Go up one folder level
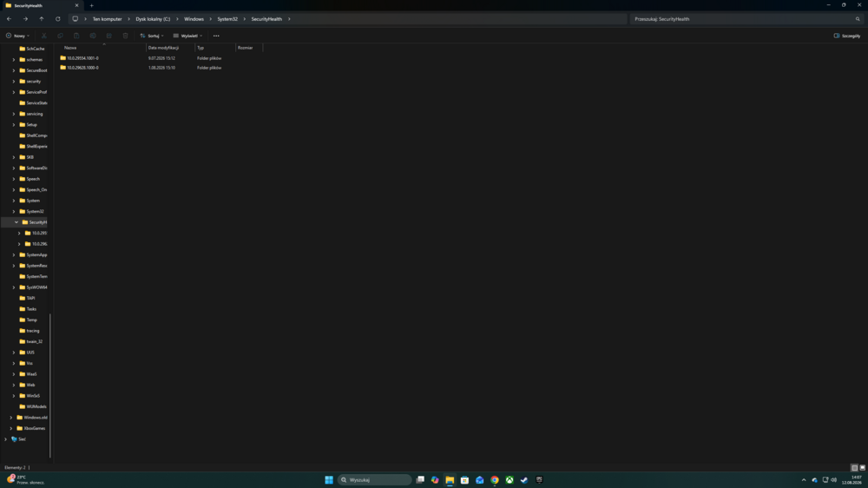This screenshot has width=868, height=488. 42,19
